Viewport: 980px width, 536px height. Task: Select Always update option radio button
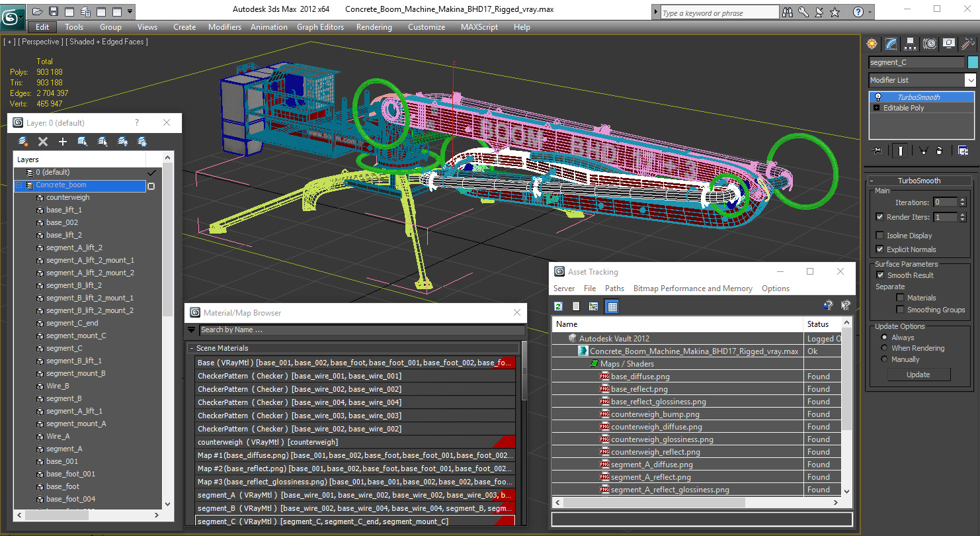point(884,337)
